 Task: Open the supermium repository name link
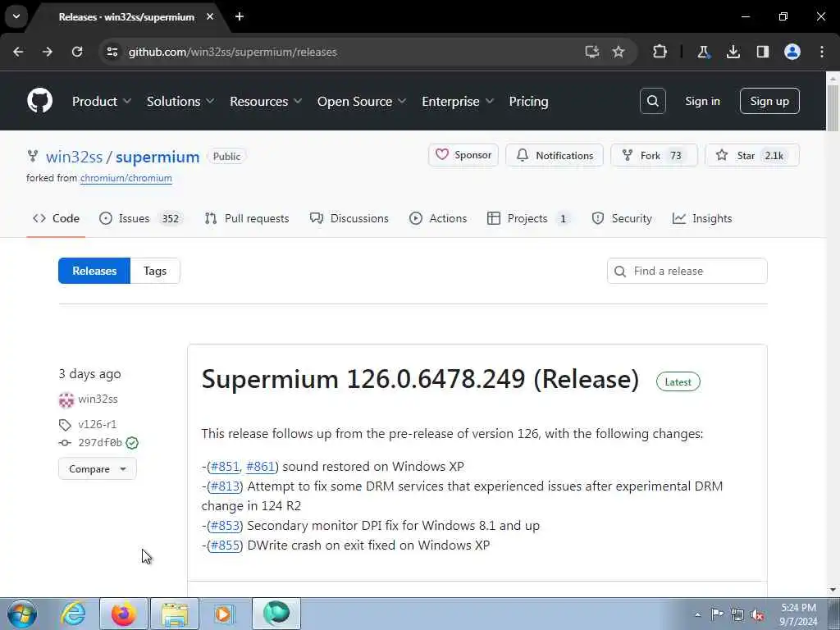(157, 157)
